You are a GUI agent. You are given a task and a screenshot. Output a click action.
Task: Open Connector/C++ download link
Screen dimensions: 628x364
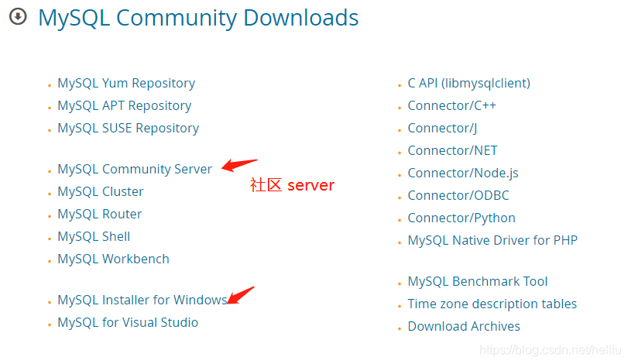[451, 106]
